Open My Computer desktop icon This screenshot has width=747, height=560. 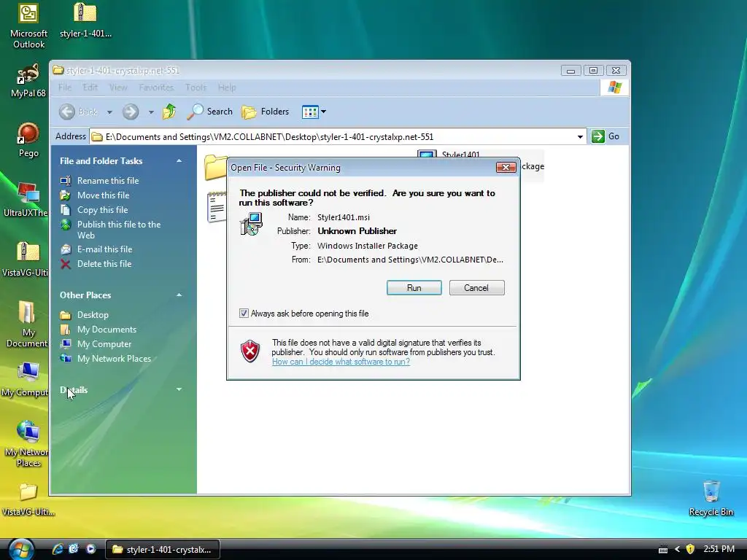click(x=26, y=379)
